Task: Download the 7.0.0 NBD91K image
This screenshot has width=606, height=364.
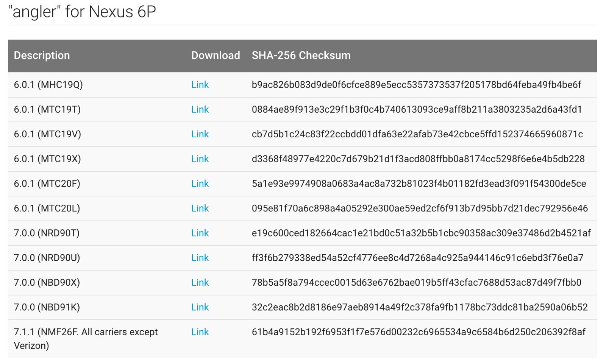Action: (x=200, y=307)
